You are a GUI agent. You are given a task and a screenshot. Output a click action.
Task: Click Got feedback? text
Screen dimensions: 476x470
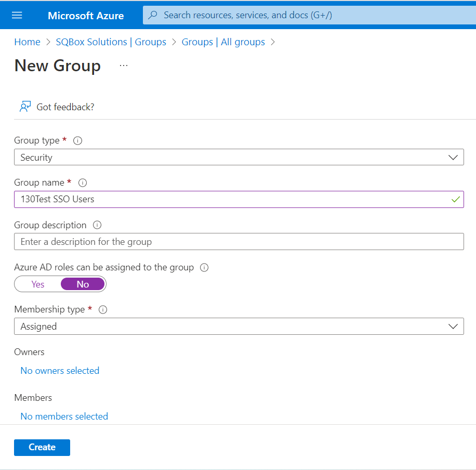(65, 107)
